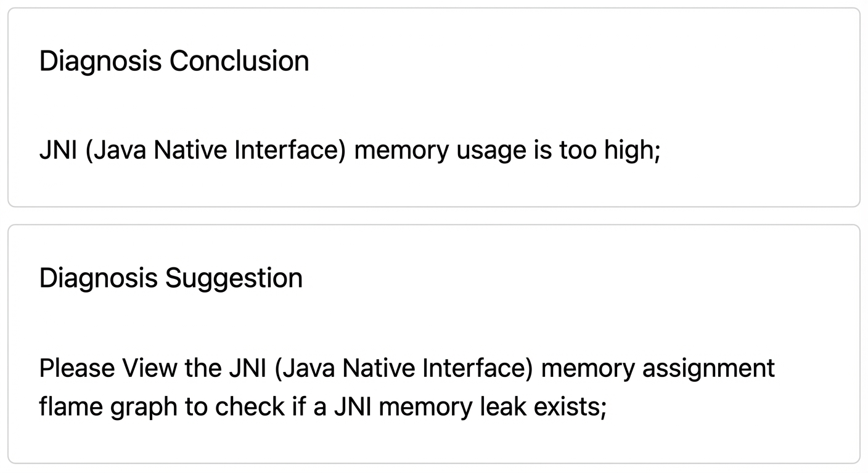Click the "Diagnosis Conclusion" heading
The height and width of the screenshot is (473, 868).
[174, 61]
